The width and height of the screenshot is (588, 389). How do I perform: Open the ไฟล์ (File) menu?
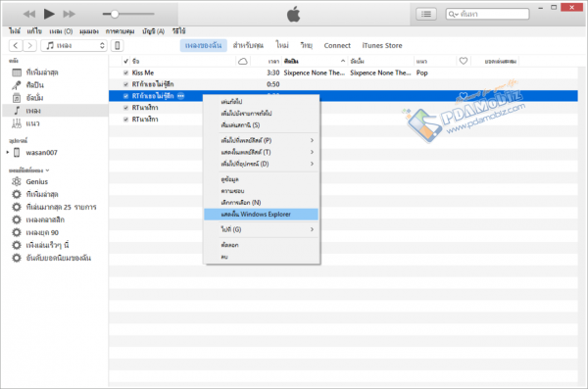(x=15, y=31)
